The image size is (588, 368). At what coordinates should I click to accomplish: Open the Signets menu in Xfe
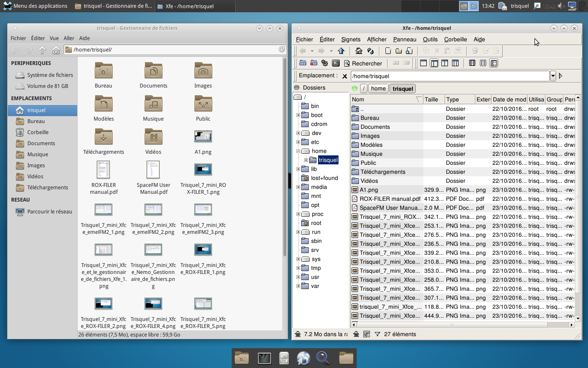(x=351, y=39)
